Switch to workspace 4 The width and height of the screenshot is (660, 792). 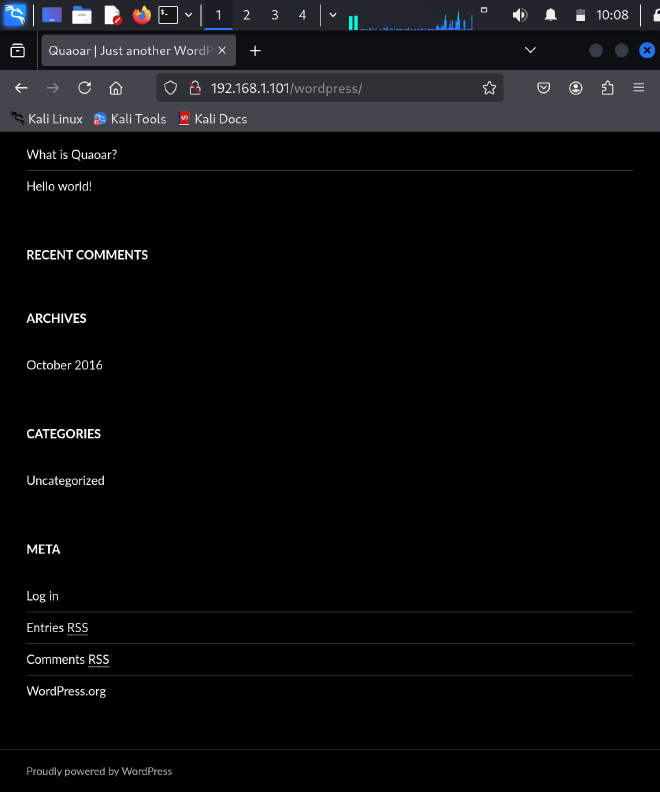(x=302, y=15)
